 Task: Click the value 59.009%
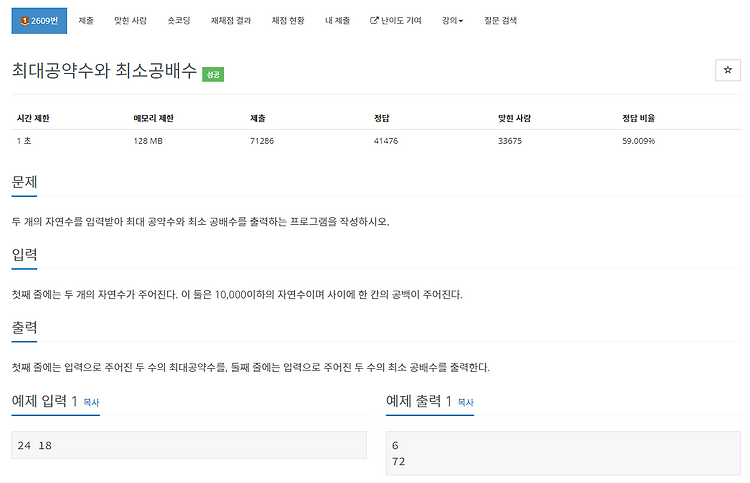click(x=639, y=141)
